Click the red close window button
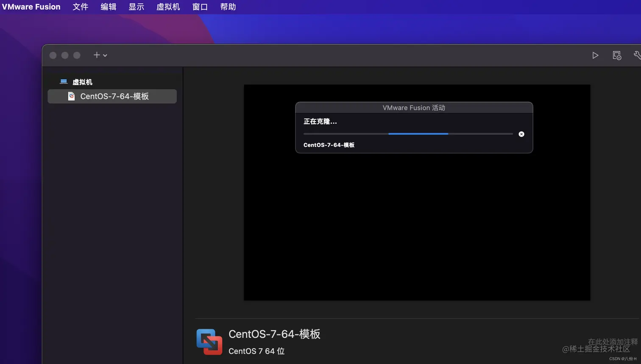Viewport: 641px width, 364px height. pos(53,55)
